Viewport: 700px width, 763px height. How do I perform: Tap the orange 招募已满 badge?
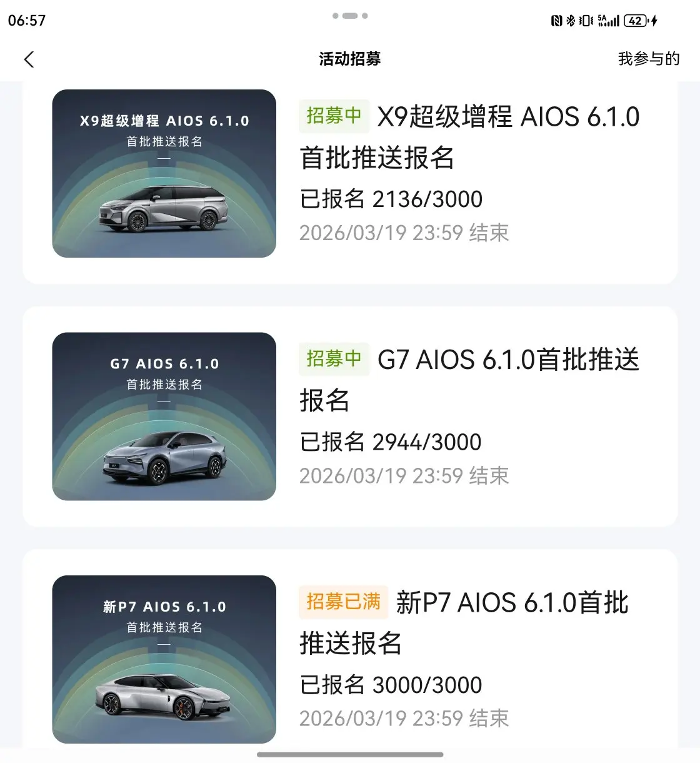343,602
